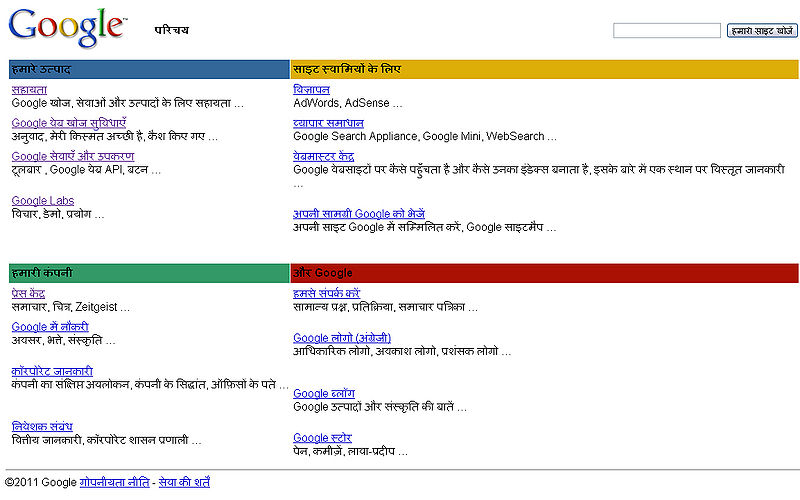Open the हमसे संपर्क करें link

327,293
